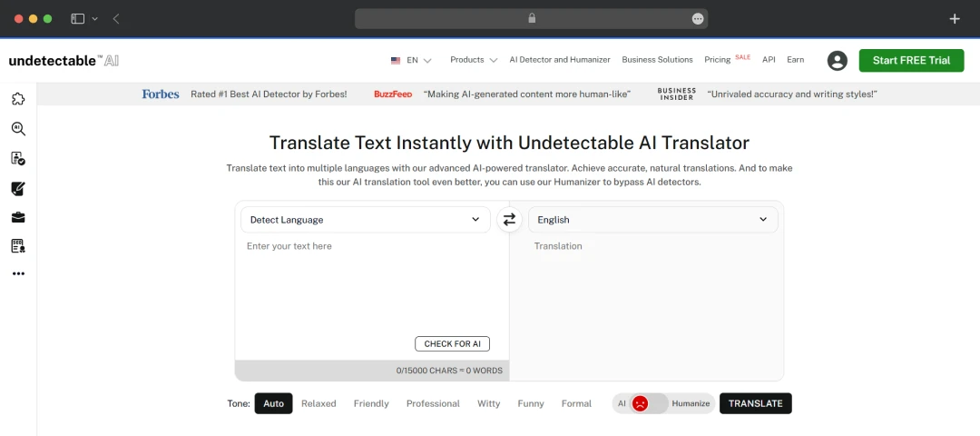Click the CHECK FOR AI button
The height and width of the screenshot is (436, 980).
(x=453, y=344)
